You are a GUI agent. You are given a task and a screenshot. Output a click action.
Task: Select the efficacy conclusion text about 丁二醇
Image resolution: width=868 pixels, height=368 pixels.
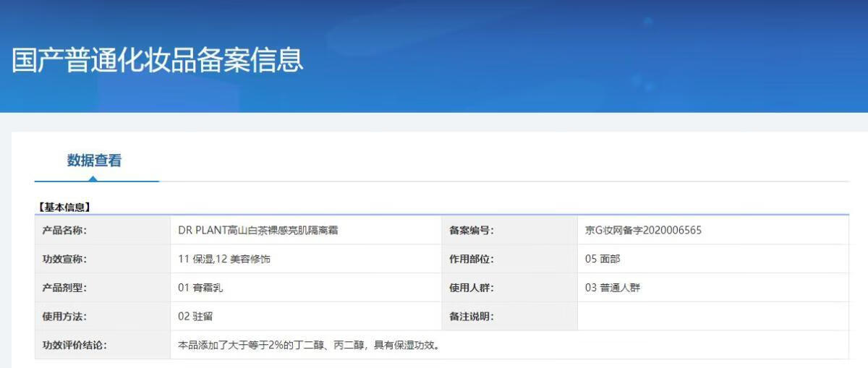(x=309, y=345)
